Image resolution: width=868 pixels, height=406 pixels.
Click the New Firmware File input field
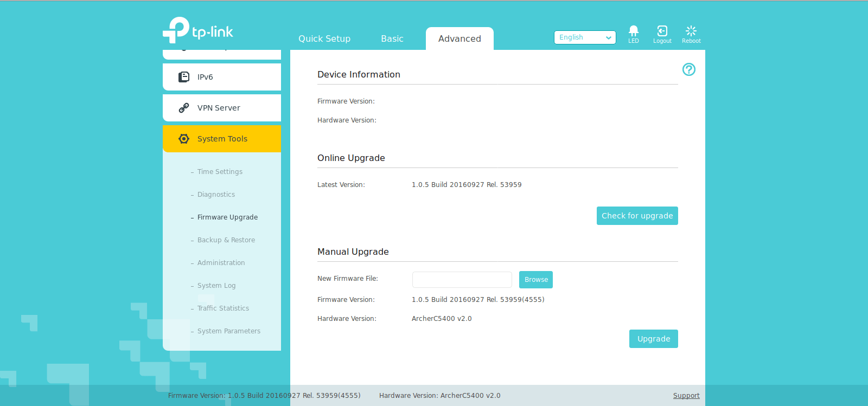[x=462, y=280]
